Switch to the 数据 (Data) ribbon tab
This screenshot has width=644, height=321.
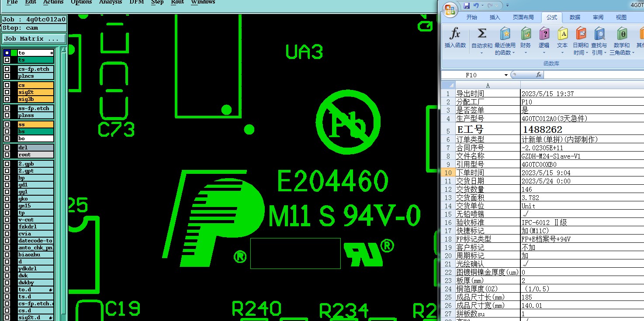coord(575,17)
